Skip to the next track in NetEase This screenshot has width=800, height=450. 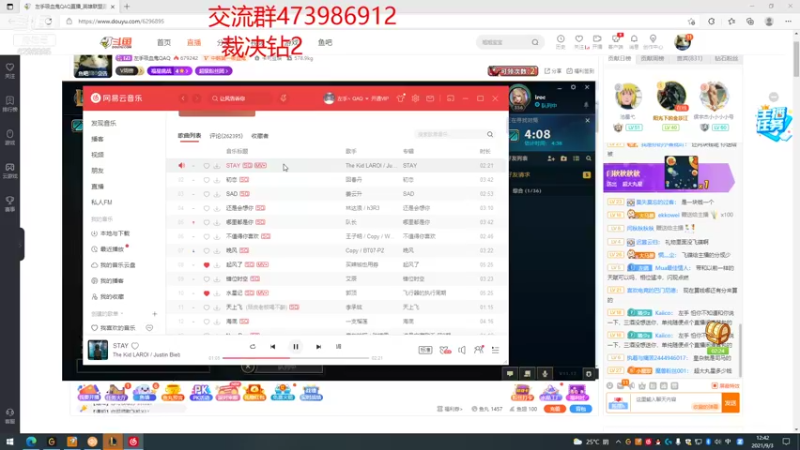(318, 347)
